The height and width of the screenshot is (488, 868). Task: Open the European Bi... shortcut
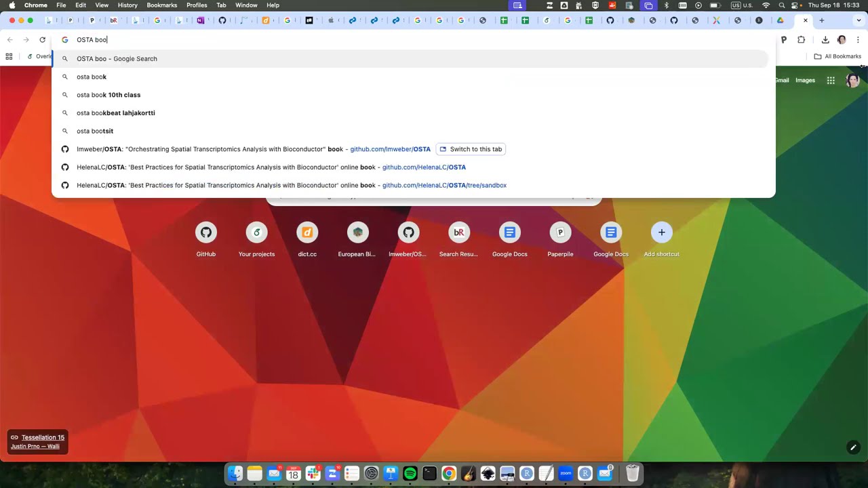[357, 240]
